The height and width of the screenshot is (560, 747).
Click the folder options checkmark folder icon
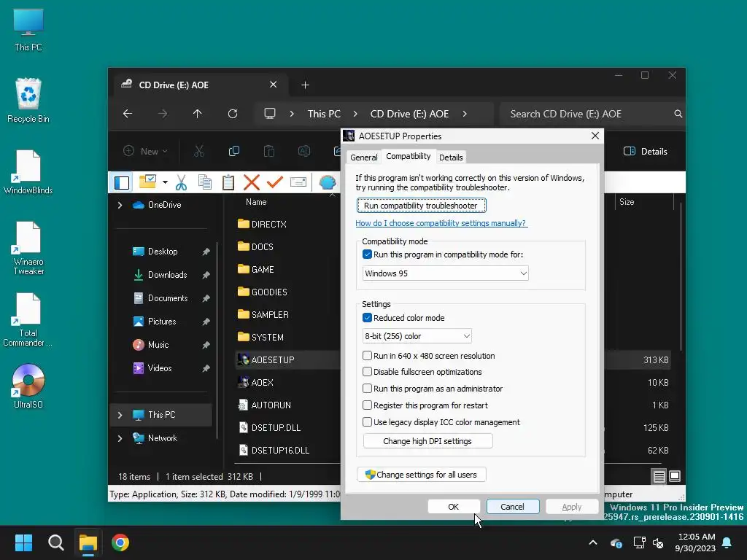click(147, 182)
